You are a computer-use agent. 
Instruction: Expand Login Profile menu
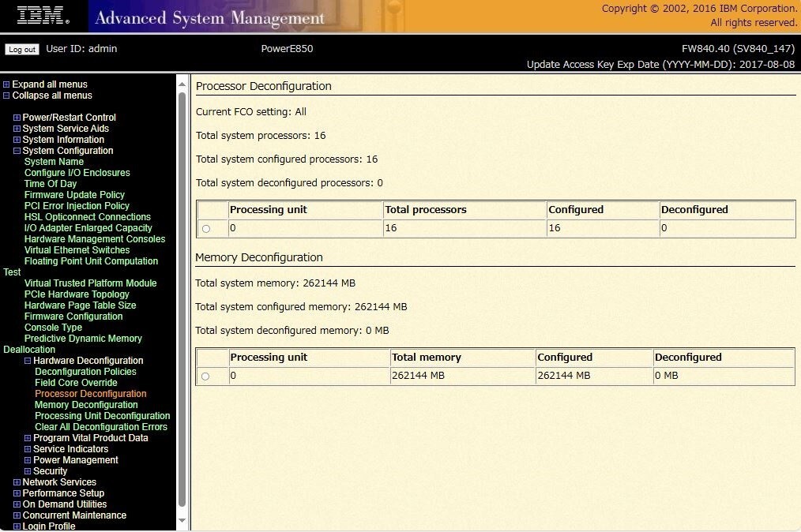[x=17, y=526]
